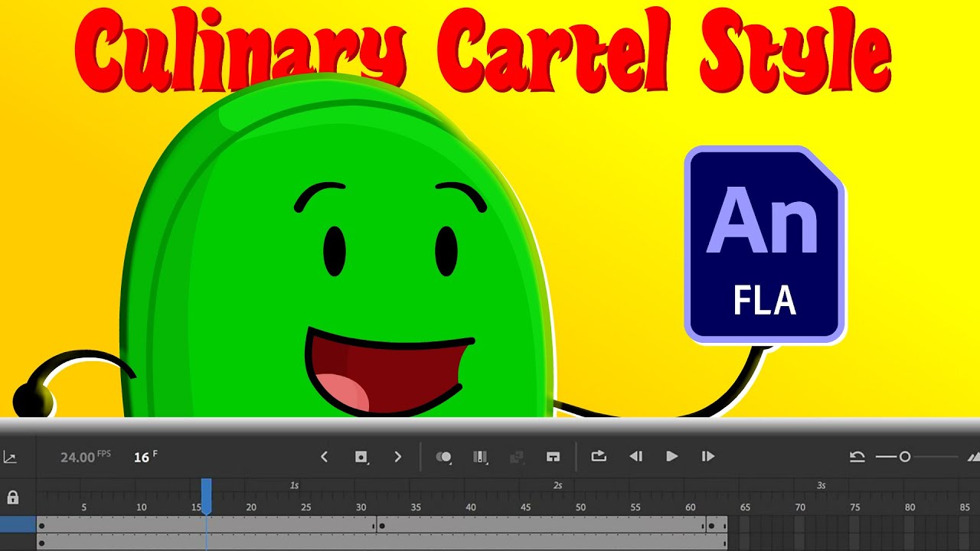This screenshot has height=551, width=980.
Task: Click the create tween icon
Action: tap(517, 457)
